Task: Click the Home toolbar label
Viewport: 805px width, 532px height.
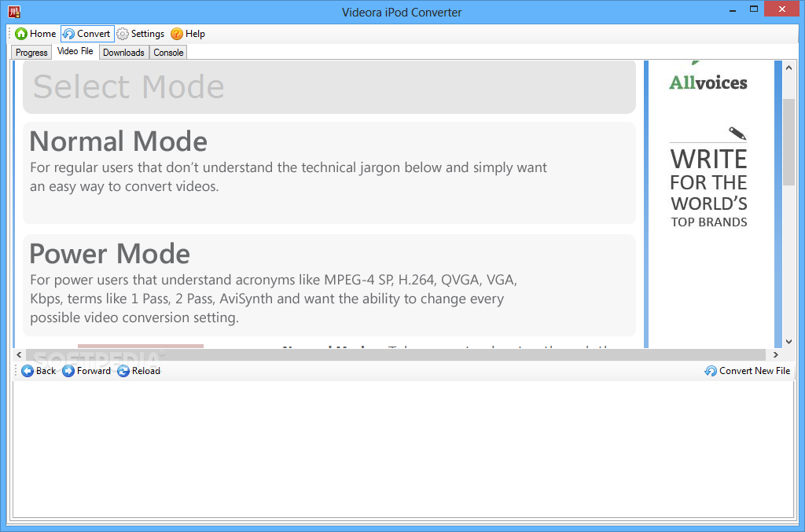Action: click(x=43, y=34)
